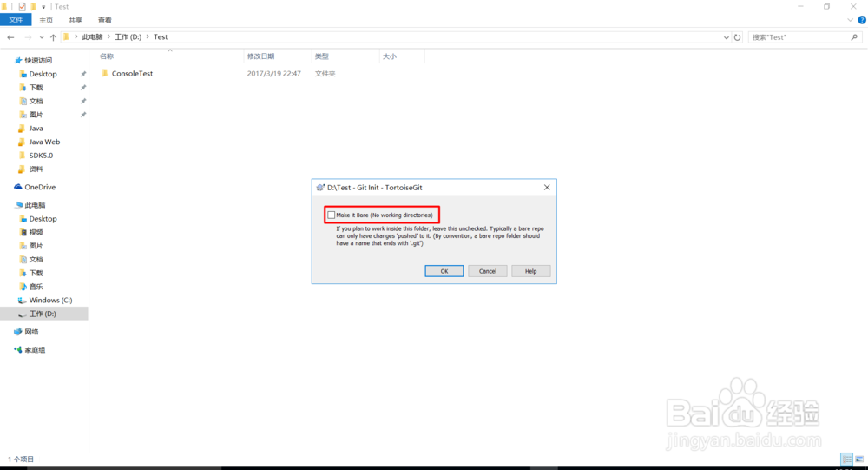Unpin 文档 using its pin icon

83,101
